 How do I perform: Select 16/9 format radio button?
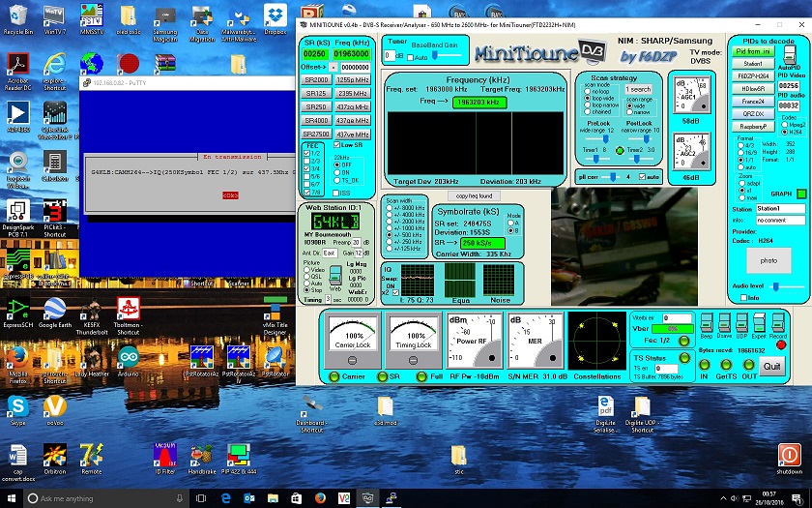coord(741,153)
